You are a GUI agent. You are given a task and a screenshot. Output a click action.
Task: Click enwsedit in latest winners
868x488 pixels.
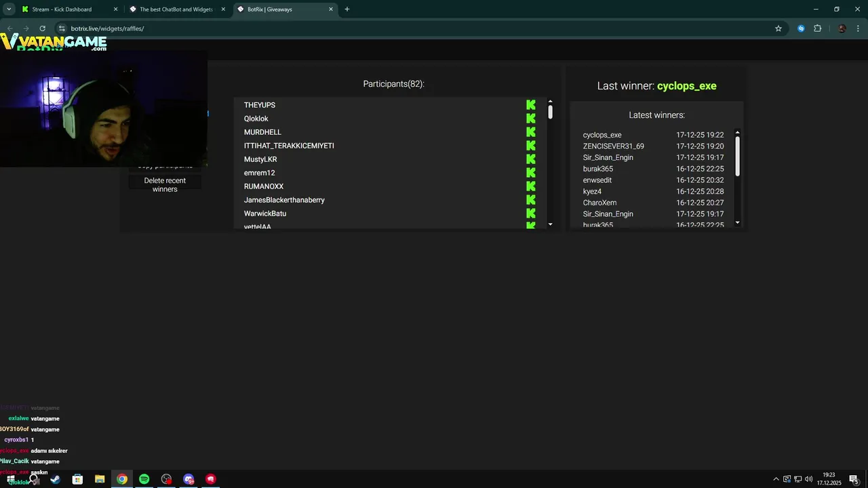597,180
